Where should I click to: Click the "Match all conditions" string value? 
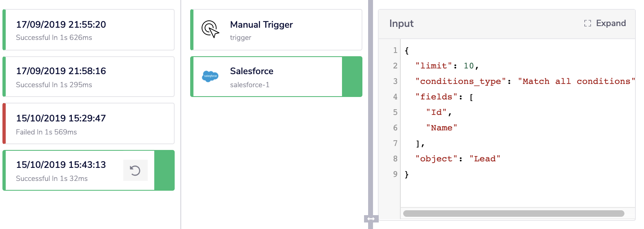576,81
